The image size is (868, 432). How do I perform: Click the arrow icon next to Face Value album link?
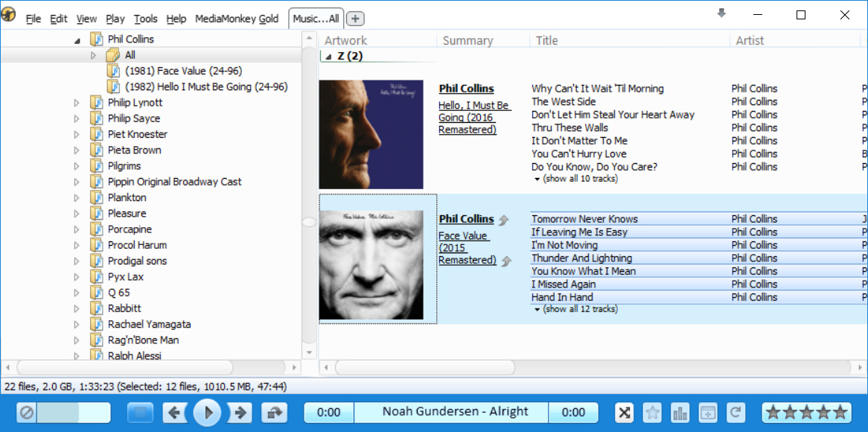[505, 261]
